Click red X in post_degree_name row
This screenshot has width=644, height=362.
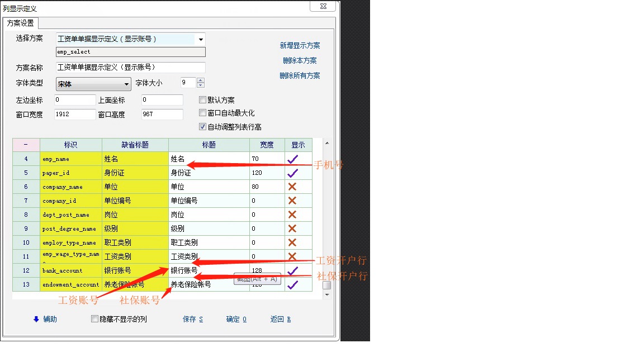tap(292, 229)
